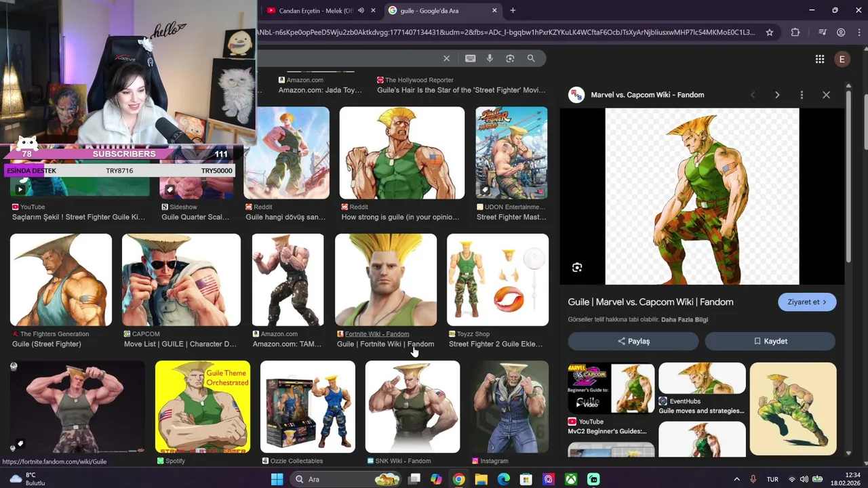Open Amazon.com: Jada Toy result link
The height and width of the screenshot is (488, 868).
tap(320, 89)
